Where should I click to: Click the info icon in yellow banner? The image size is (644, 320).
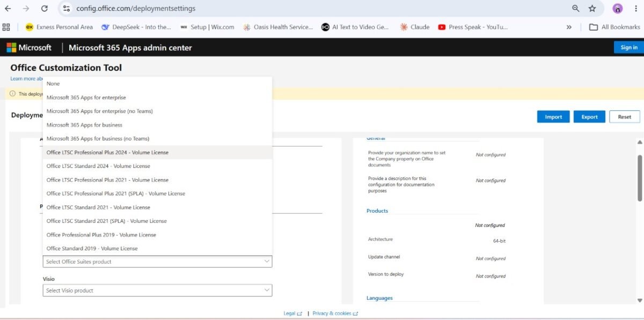point(12,93)
